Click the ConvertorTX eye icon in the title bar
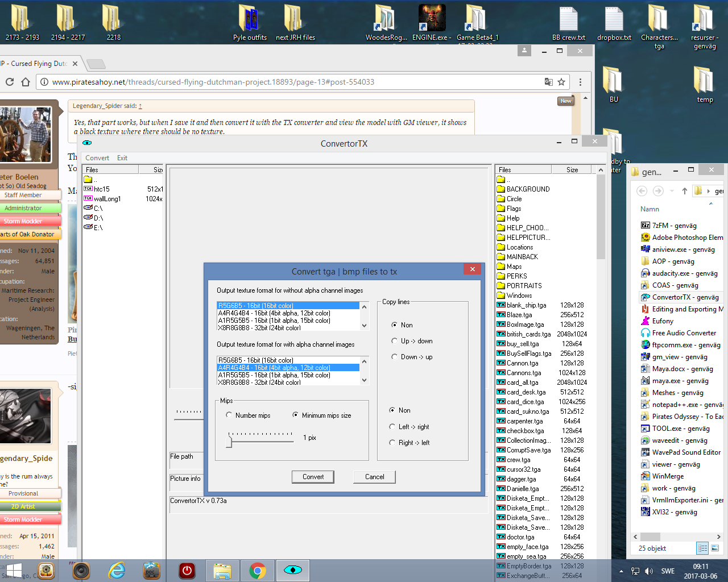The width and height of the screenshot is (728, 582). 87,143
